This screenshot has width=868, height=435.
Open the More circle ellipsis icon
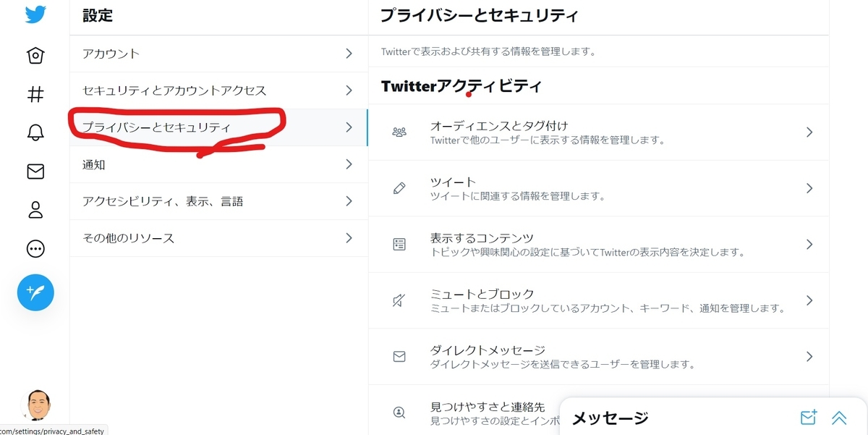tap(35, 249)
